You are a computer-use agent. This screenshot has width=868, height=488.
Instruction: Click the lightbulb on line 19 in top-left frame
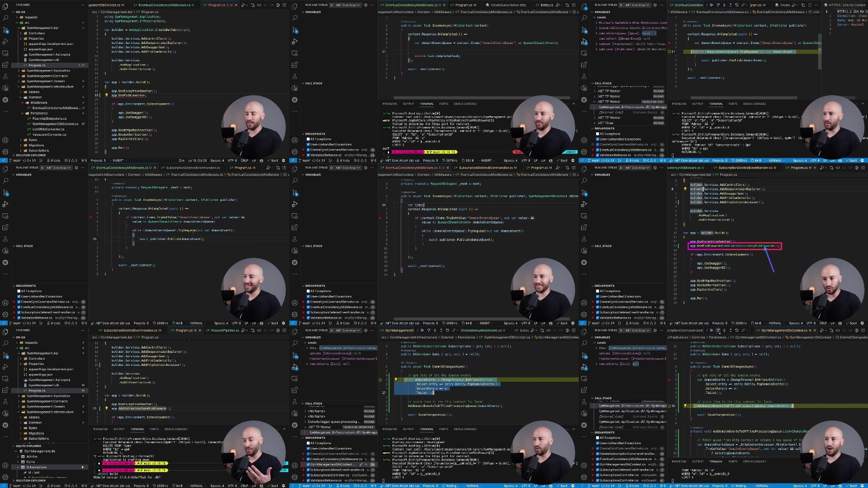click(107, 95)
